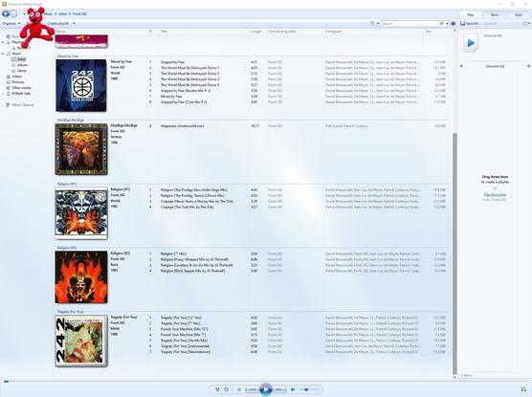532x397 pixels.
Task: Click the Save list disk icon
Action: pyautogui.click(x=462, y=23)
